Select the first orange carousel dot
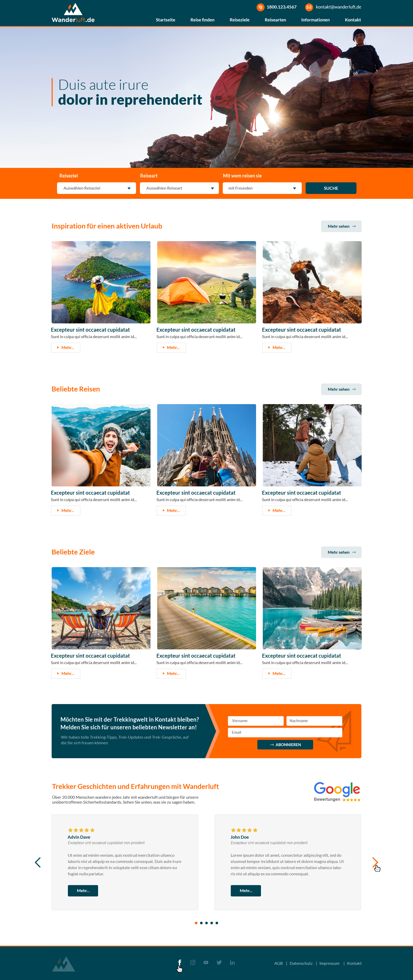413x980 pixels. coord(196,923)
